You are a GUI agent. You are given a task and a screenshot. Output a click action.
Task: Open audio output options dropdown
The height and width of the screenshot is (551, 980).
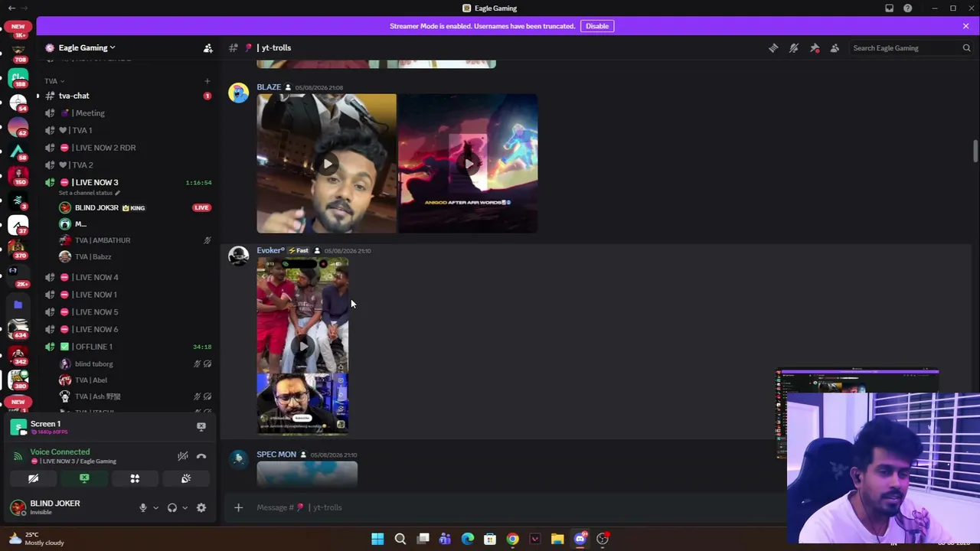pos(185,507)
